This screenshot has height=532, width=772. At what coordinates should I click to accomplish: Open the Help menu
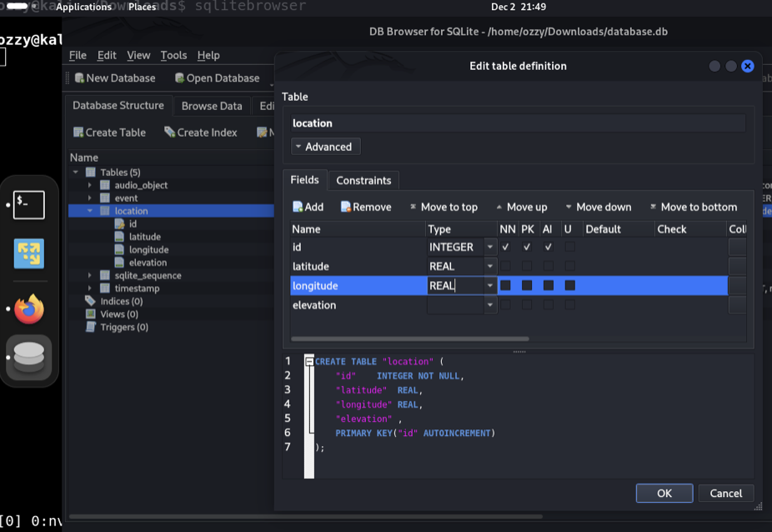pyautogui.click(x=208, y=55)
